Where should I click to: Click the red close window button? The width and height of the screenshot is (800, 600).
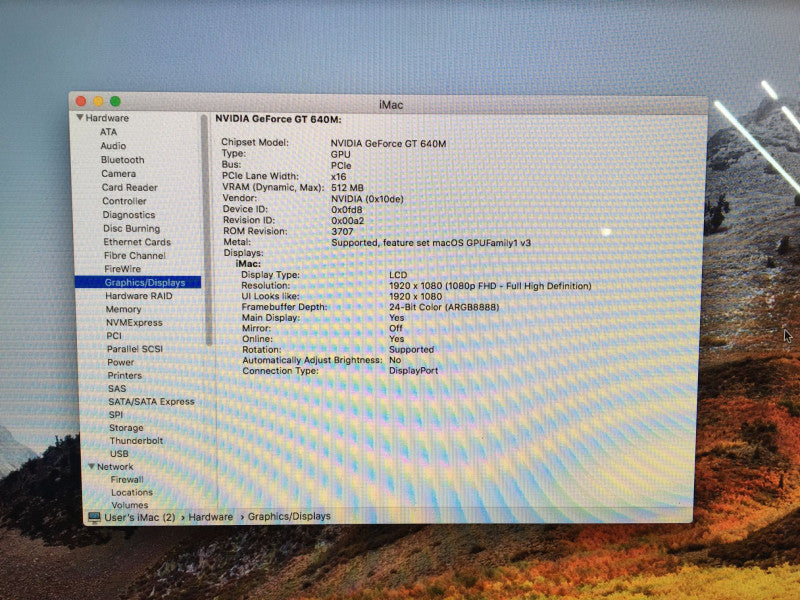[x=81, y=101]
